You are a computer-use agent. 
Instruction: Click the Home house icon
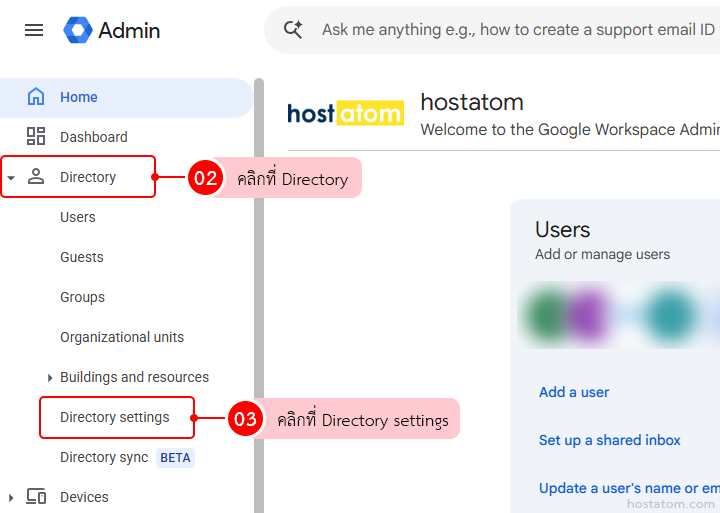[x=36, y=97]
